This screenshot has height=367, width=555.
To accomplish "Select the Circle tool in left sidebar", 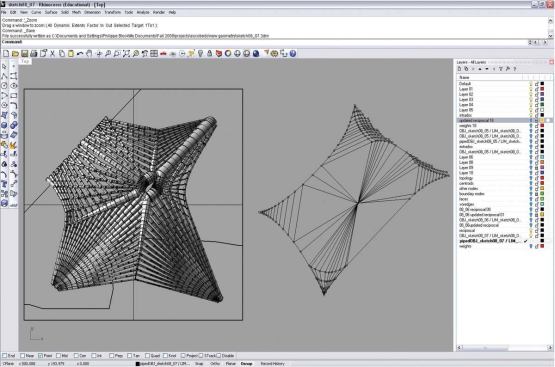I will coord(4,86).
